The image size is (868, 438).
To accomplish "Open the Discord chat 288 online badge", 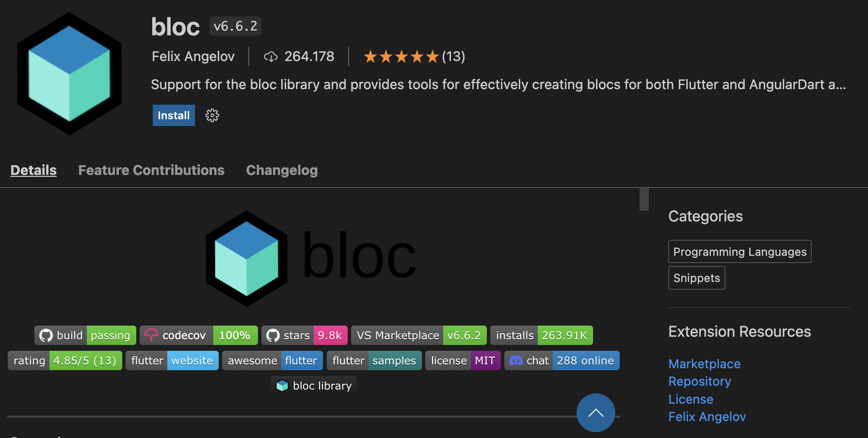I will (562, 360).
